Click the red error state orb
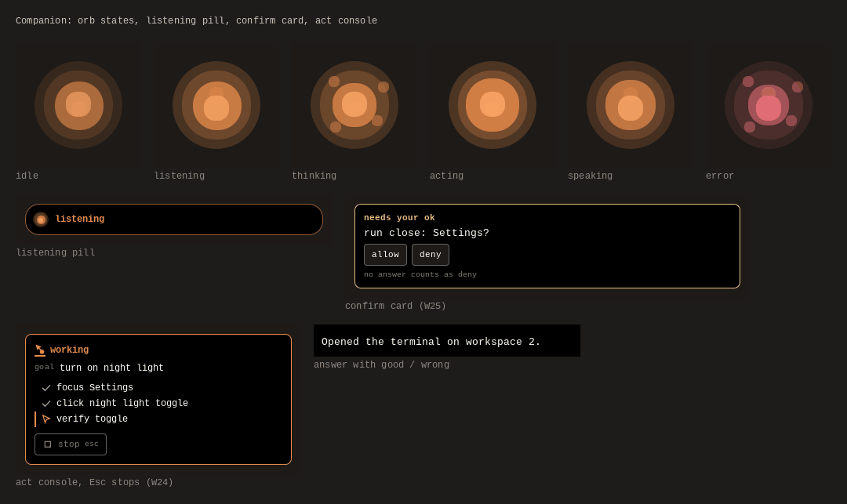The width and height of the screenshot is (847, 504). click(768, 105)
